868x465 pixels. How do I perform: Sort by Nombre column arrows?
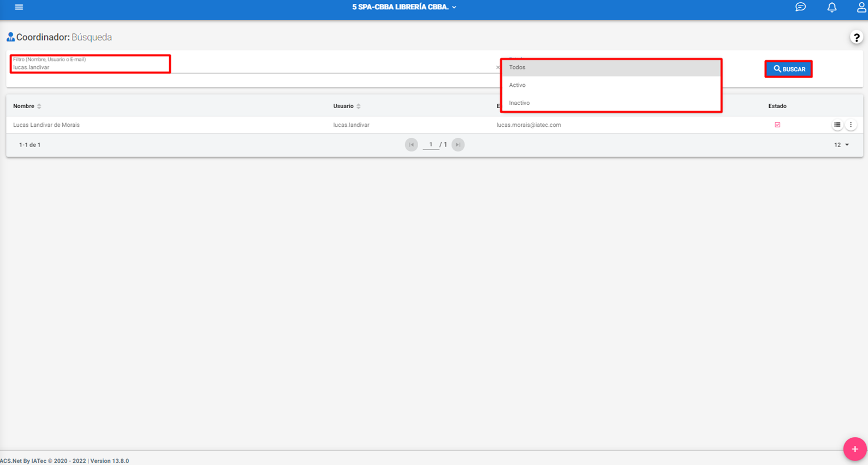click(39, 106)
